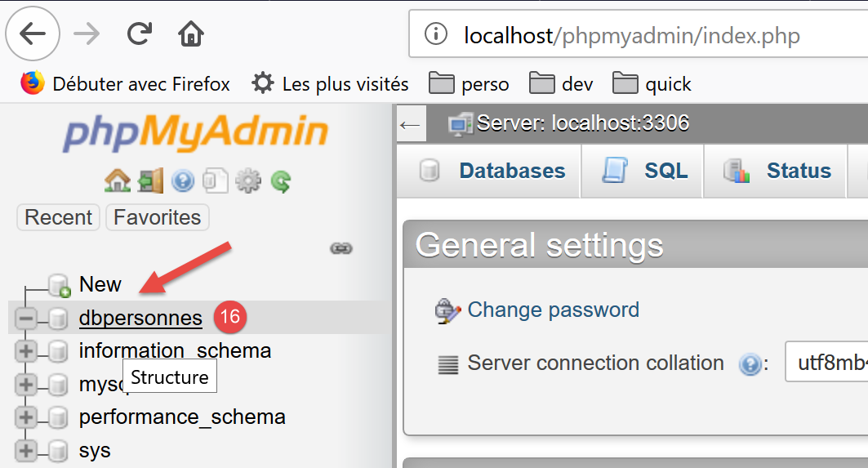Image resolution: width=868 pixels, height=468 pixels.
Task: Click the phpMyAdmin home icon
Action: [x=118, y=181]
